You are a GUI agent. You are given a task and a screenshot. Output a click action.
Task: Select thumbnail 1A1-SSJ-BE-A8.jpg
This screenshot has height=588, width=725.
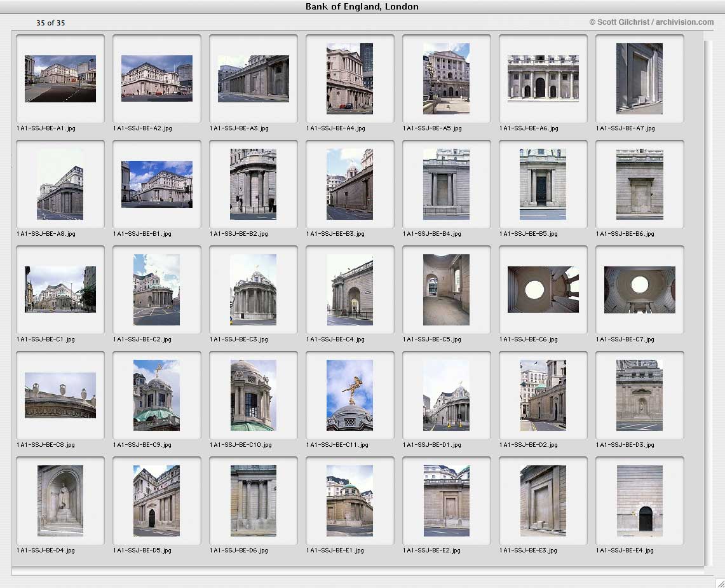click(x=60, y=184)
